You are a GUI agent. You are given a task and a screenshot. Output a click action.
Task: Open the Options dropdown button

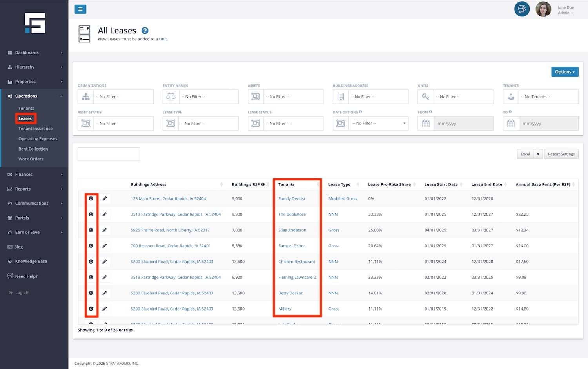pos(564,72)
